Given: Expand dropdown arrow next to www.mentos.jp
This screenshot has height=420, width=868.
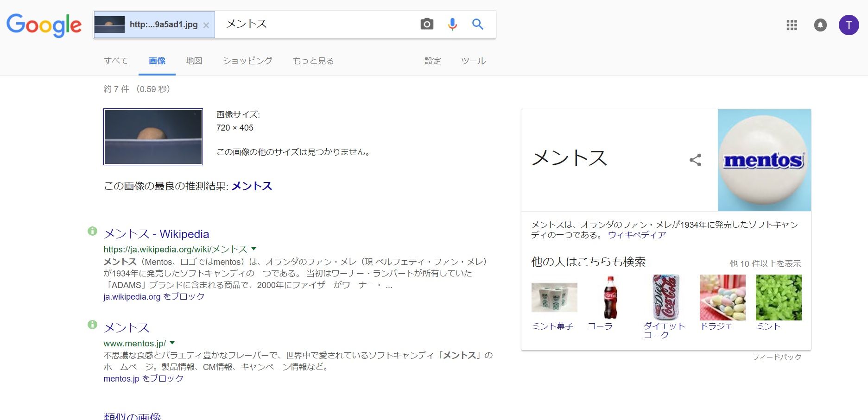Looking at the screenshot, I should point(172,343).
